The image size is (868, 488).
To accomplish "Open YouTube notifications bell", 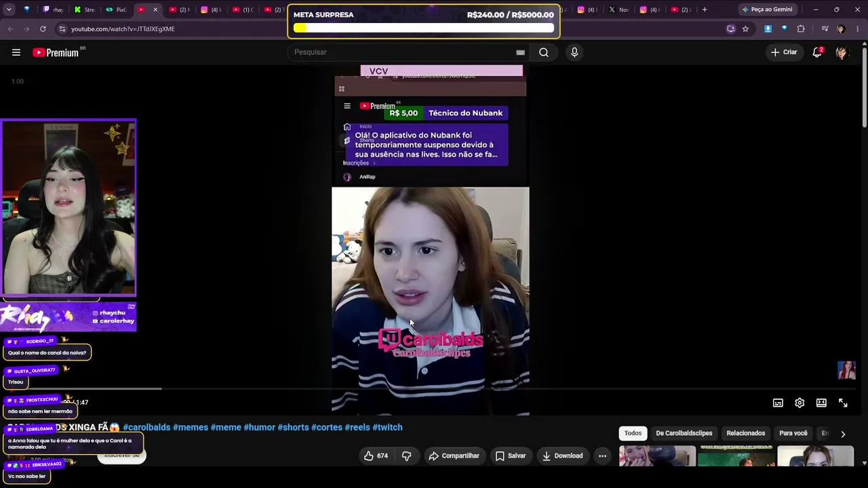I will 817,52.
